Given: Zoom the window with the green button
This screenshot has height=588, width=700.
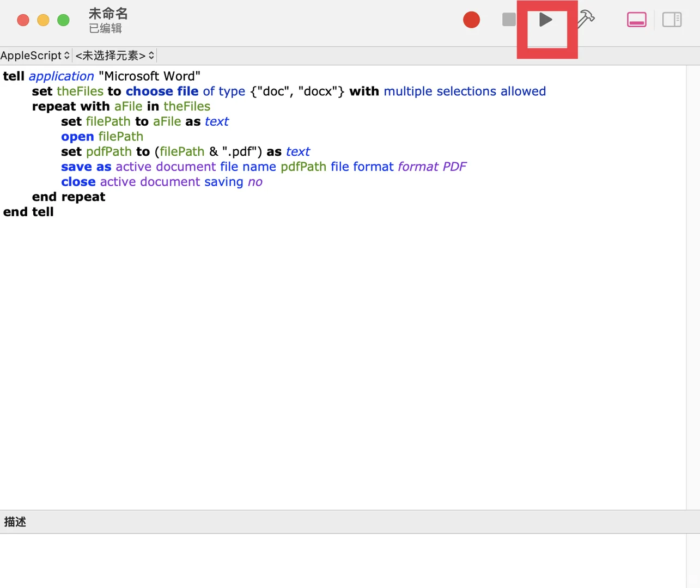Looking at the screenshot, I should pos(63,20).
